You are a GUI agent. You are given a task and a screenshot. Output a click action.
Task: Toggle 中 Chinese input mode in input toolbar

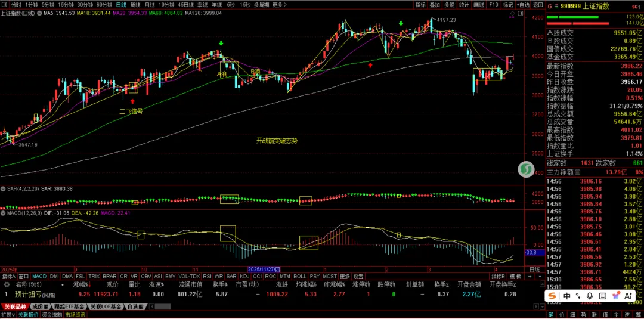tap(566, 296)
